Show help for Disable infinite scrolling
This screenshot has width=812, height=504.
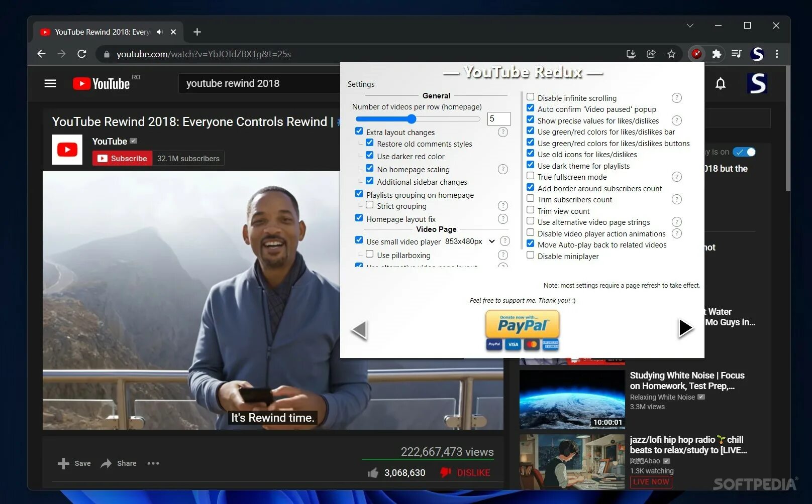677,98
